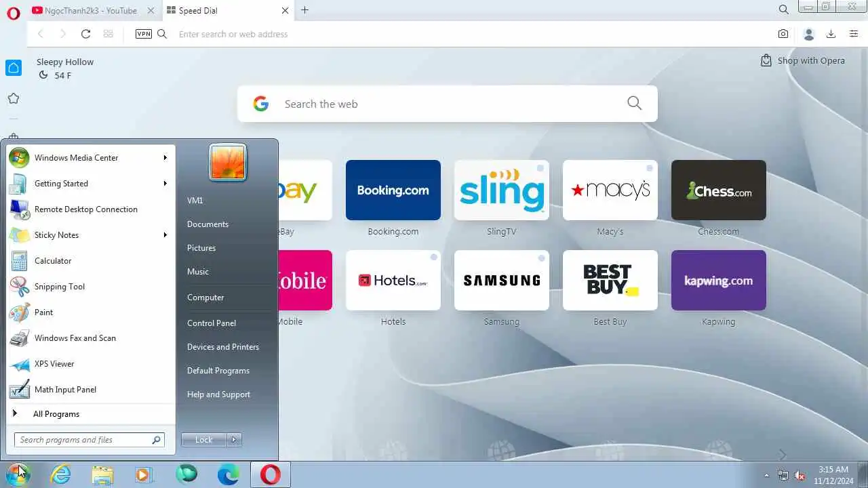This screenshot has height=488, width=868.
Task: Open the Speed Dial grid icon in toolbar
Action: coord(108,34)
